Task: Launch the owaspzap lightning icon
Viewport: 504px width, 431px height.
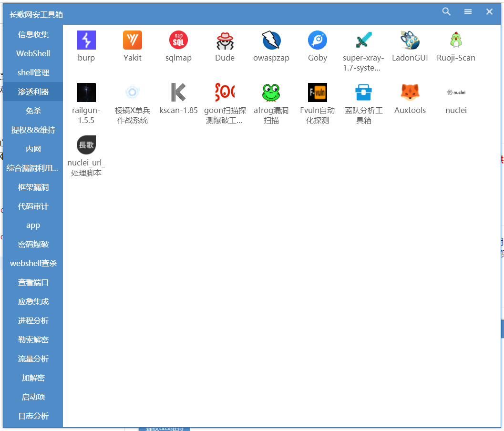Action: (x=271, y=40)
